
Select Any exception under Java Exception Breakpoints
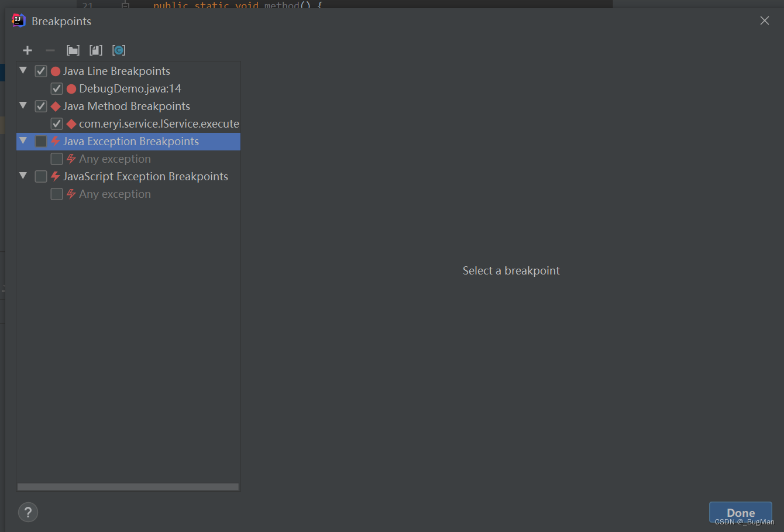[115, 159]
